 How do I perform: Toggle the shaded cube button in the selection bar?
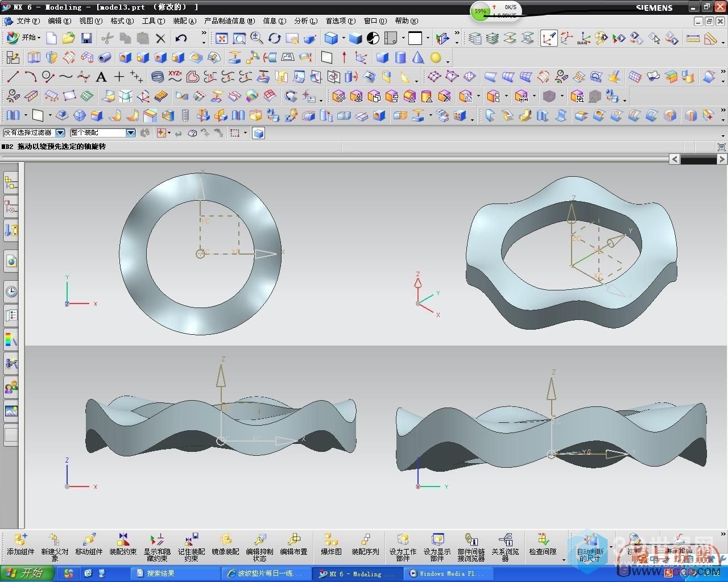click(258, 133)
